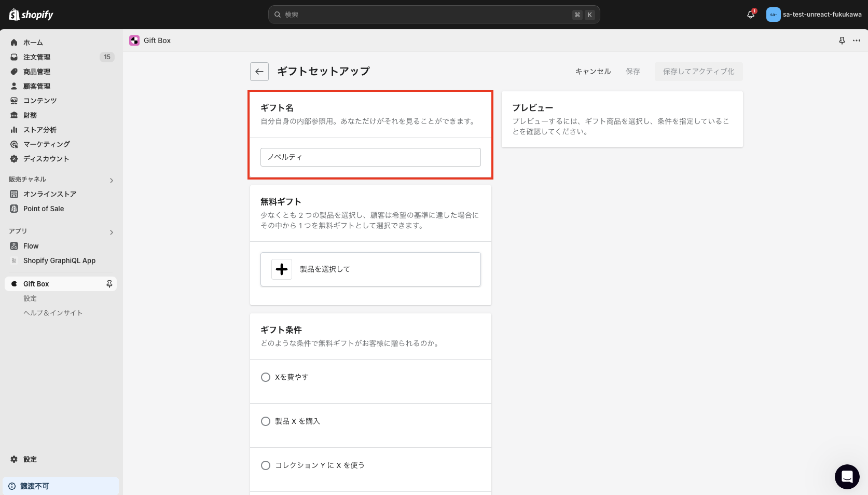Click the ノベルティ gift name field
The height and width of the screenshot is (495, 868).
pos(370,157)
